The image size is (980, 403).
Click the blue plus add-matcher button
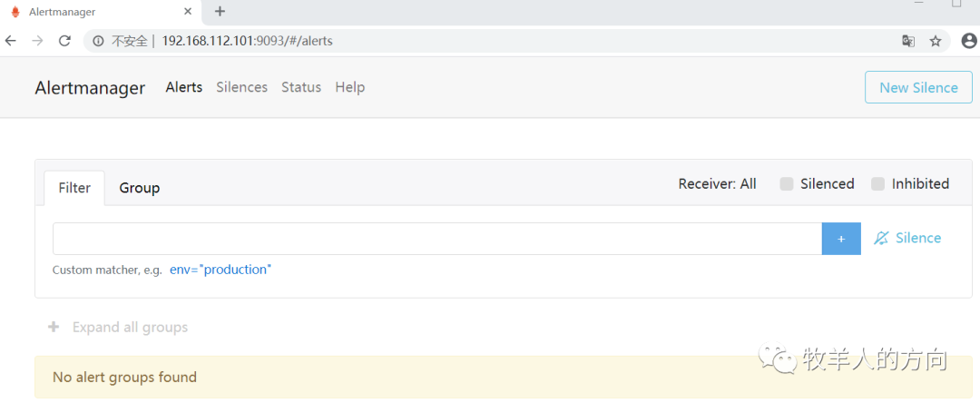[841, 239]
